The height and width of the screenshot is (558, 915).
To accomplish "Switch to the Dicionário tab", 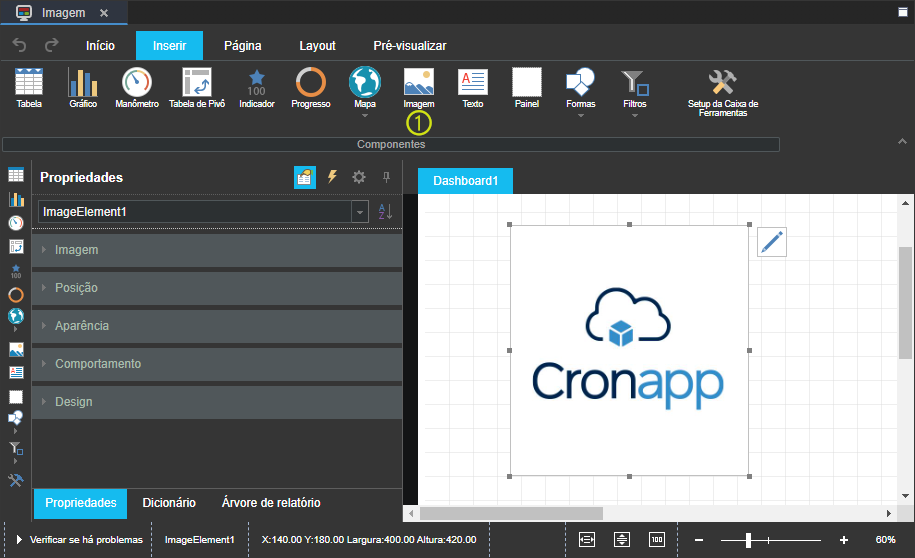I will 169,503.
